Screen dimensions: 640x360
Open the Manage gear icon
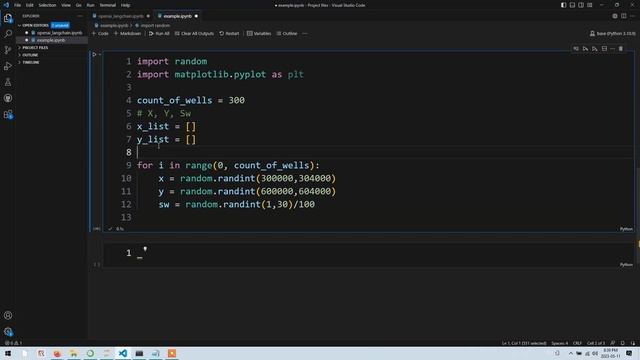coord(8,331)
